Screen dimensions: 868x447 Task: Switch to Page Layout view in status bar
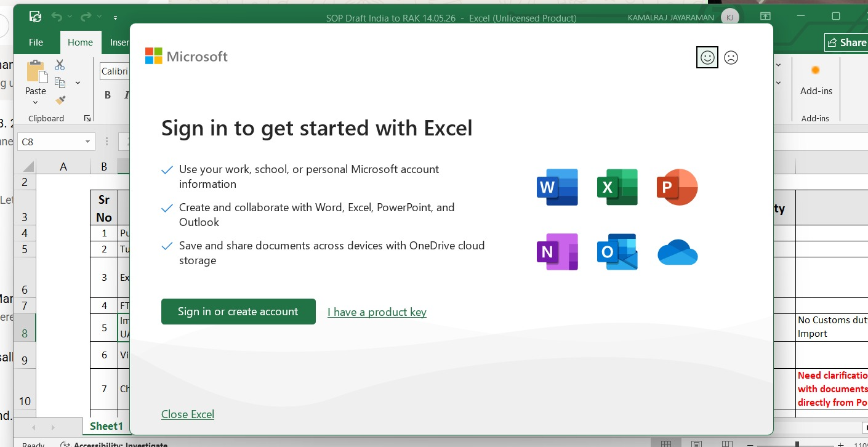coord(696,443)
